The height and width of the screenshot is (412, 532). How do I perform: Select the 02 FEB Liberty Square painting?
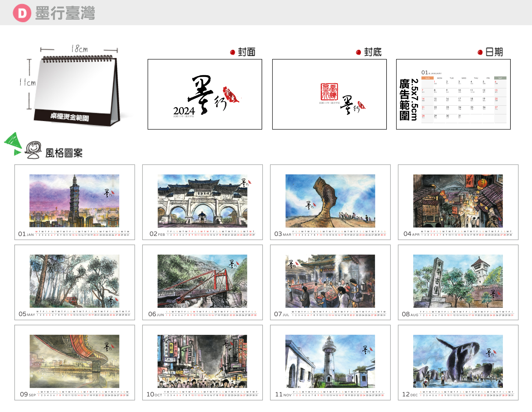tap(202, 201)
